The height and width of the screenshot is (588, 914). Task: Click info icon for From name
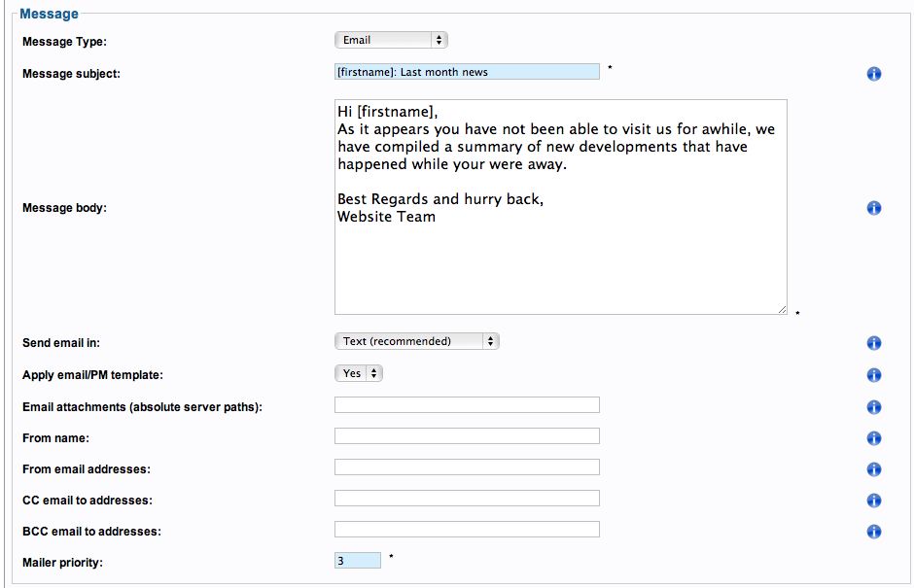873,438
